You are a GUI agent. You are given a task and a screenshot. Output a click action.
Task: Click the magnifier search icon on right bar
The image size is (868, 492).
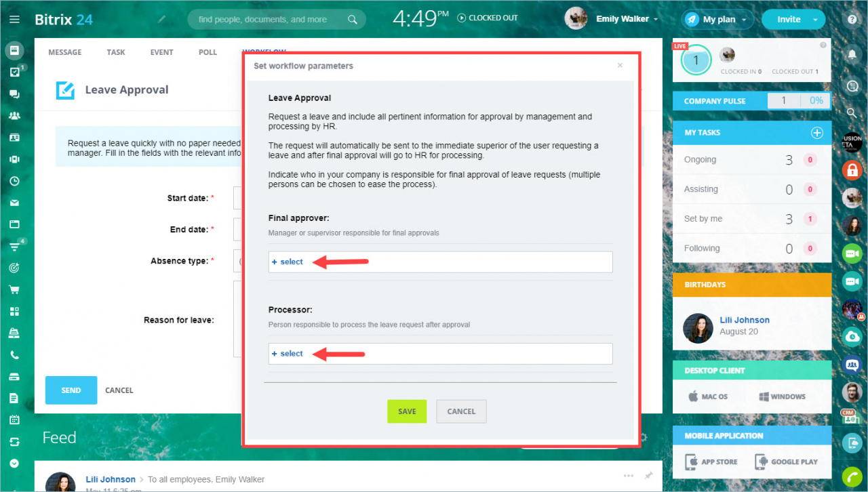(852, 112)
